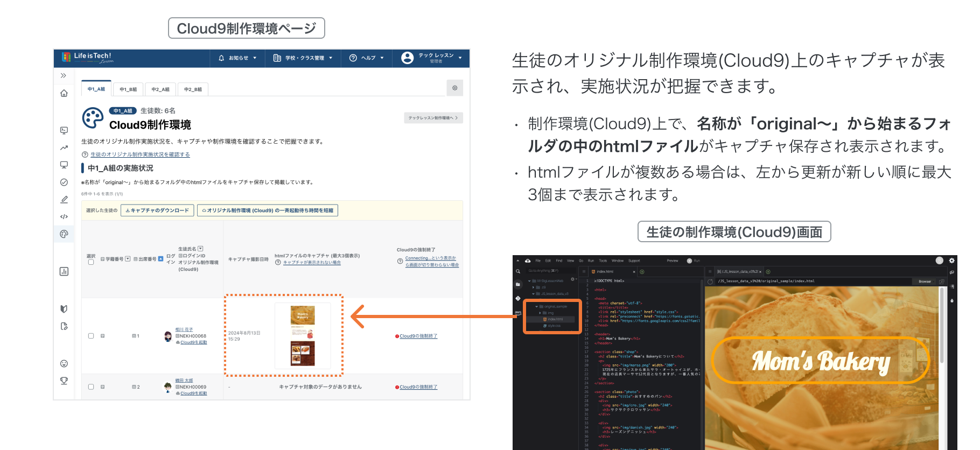980x450 pixels.
Task: Click first student's Cloud9の強制終了 link
Action: pyautogui.click(x=418, y=336)
